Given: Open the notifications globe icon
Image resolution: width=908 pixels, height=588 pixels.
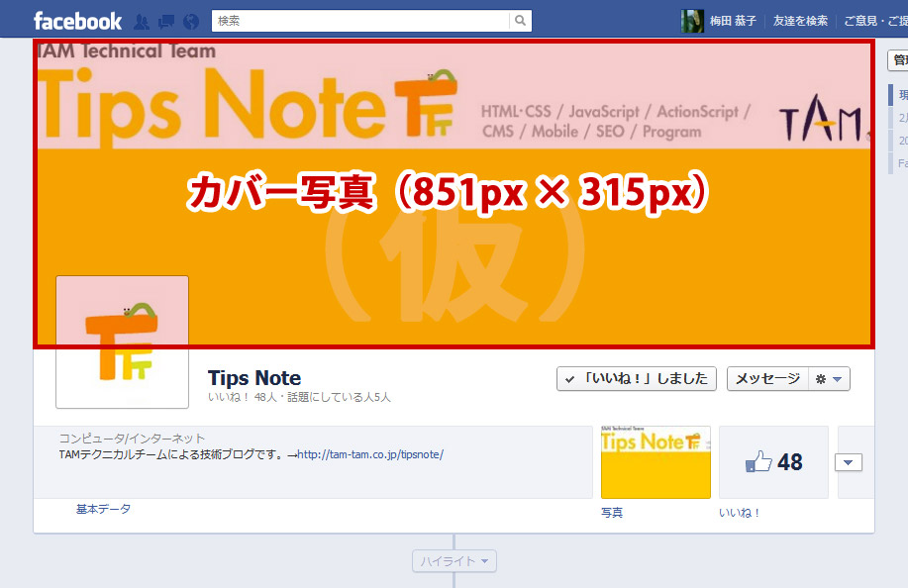Looking at the screenshot, I should 191,22.
